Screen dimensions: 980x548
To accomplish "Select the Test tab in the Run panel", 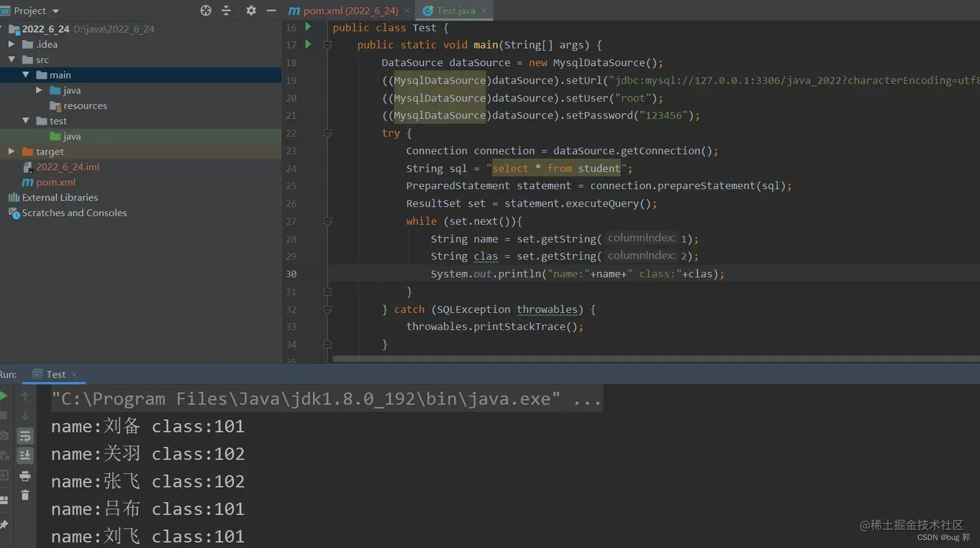I will coord(55,374).
